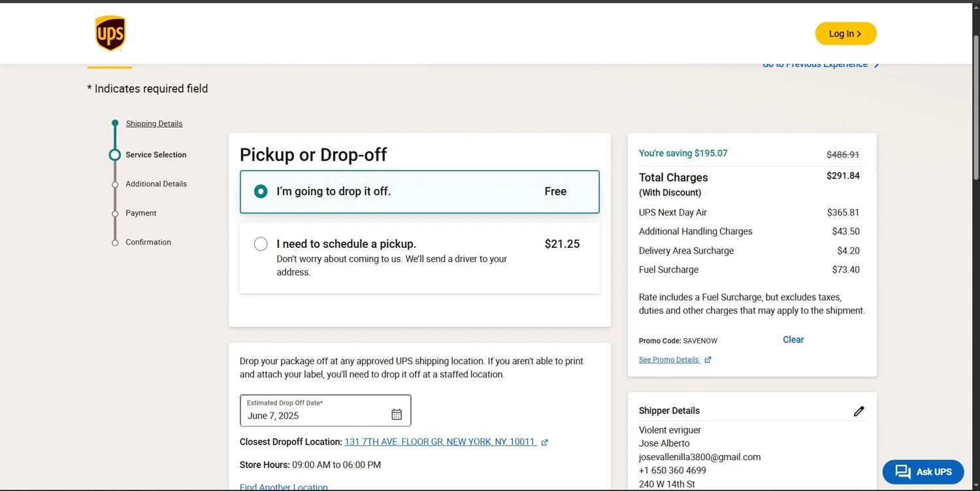The height and width of the screenshot is (491, 980).
Task: Select the Confirmation step
Action: pos(148,242)
